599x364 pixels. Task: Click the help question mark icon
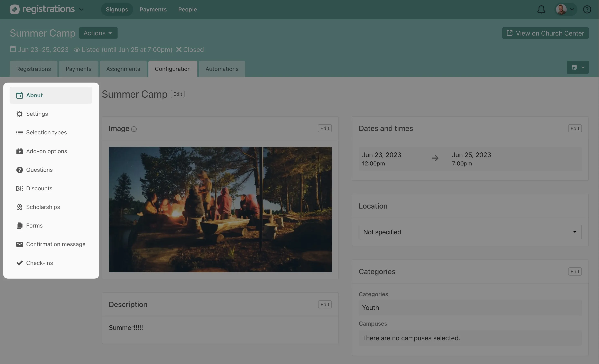coord(587,9)
